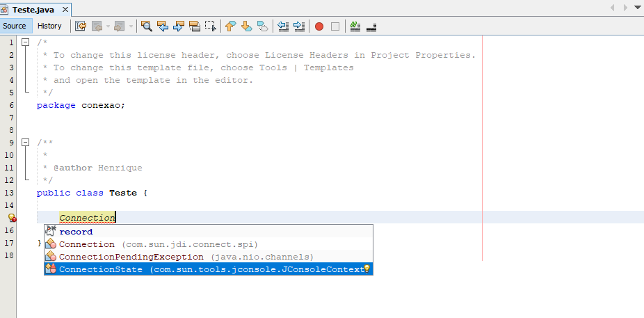This screenshot has width=644, height=318.
Task: Switch to the History view tab
Action: tap(49, 26)
